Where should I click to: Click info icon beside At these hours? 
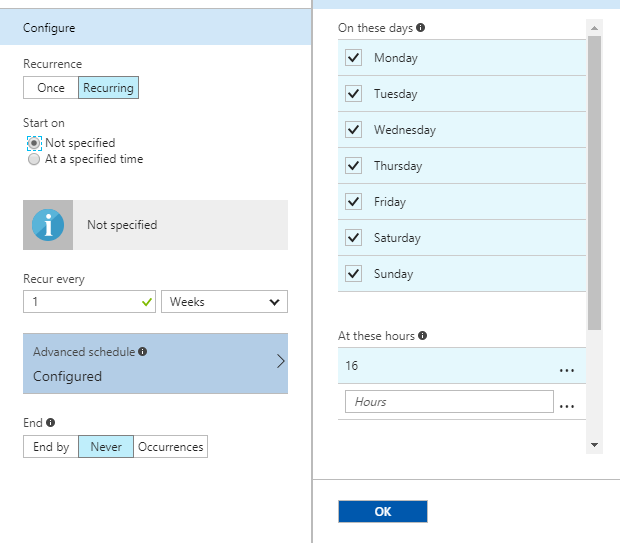tap(423, 336)
